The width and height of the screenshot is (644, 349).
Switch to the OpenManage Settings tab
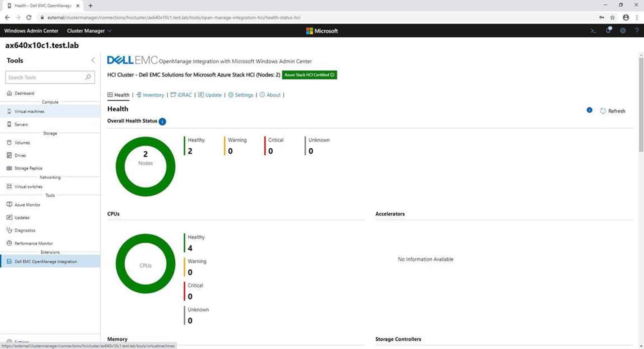click(x=240, y=95)
